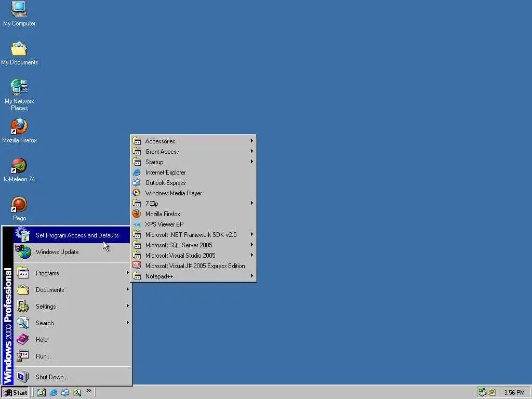Launch Internet Explorer from the Programs submenu icon

137,172
